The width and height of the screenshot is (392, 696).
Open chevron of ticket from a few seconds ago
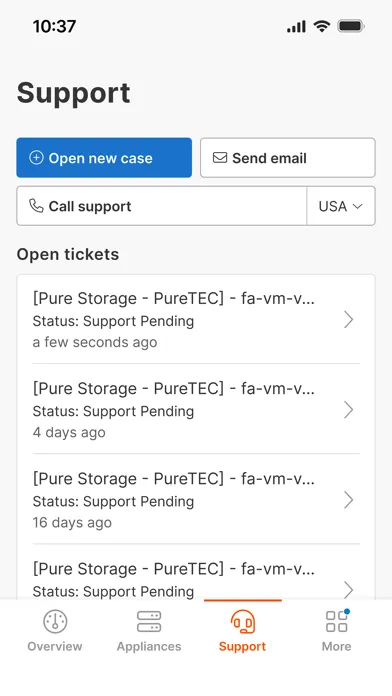tap(349, 320)
